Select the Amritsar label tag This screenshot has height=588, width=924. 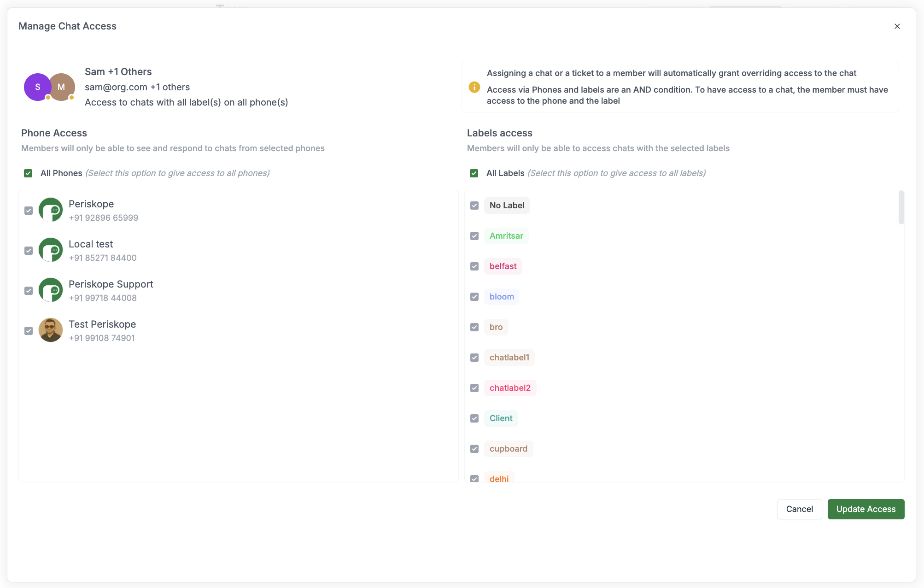pyautogui.click(x=506, y=235)
